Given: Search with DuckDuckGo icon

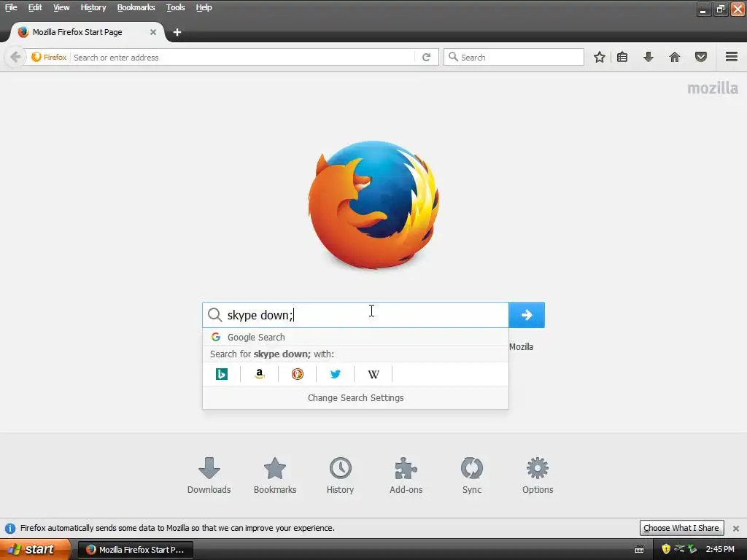Looking at the screenshot, I should pos(298,374).
